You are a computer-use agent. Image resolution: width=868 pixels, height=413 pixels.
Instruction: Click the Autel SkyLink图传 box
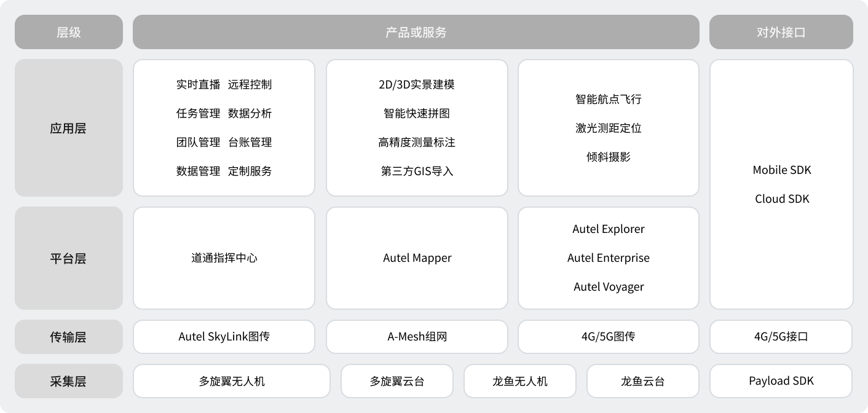pyautogui.click(x=224, y=337)
